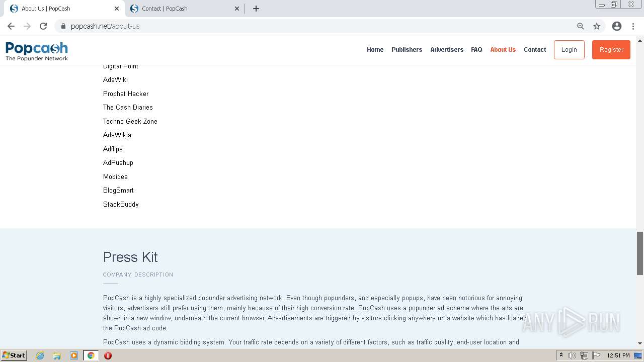This screenshot has width=644, height=362.
Task: Open the Techno Geek Zone link
Action: pos(130,121)
